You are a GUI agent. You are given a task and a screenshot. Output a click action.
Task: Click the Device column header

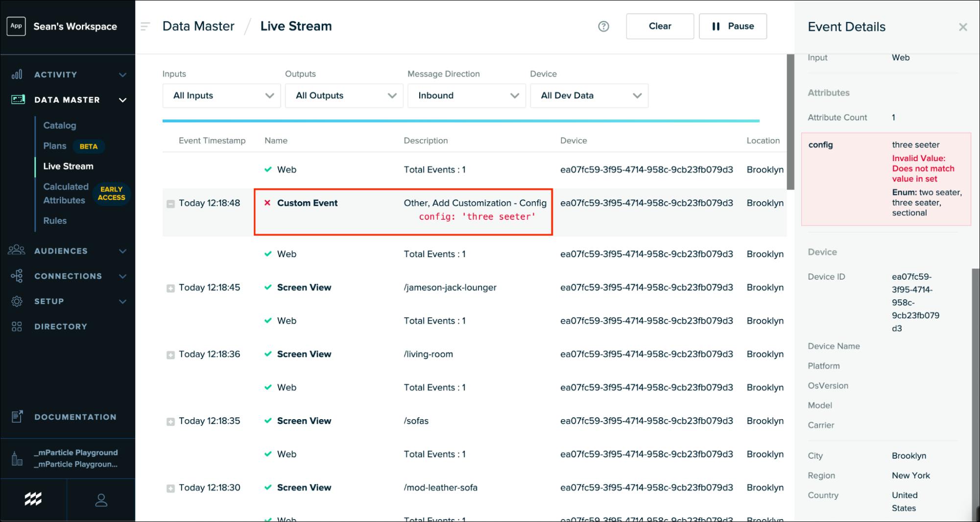point(574,141)
